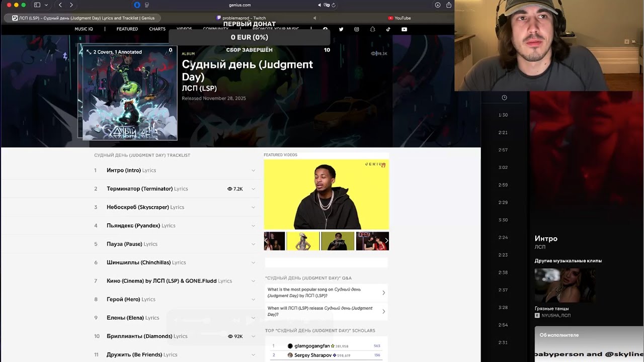Expand the Пауза (Pause) track chevron
The height and width of the screenshot is (362, 644).
click(254, 244)
